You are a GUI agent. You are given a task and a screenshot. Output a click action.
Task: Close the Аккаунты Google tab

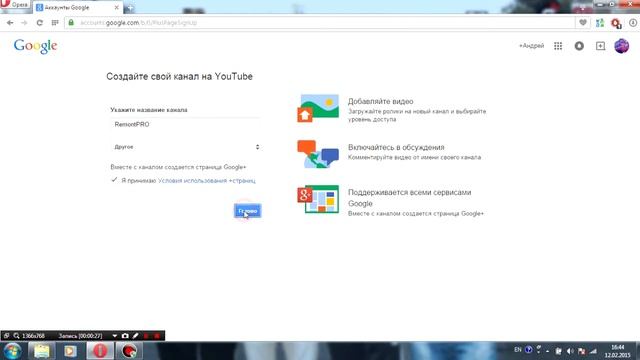click(116, 7)
